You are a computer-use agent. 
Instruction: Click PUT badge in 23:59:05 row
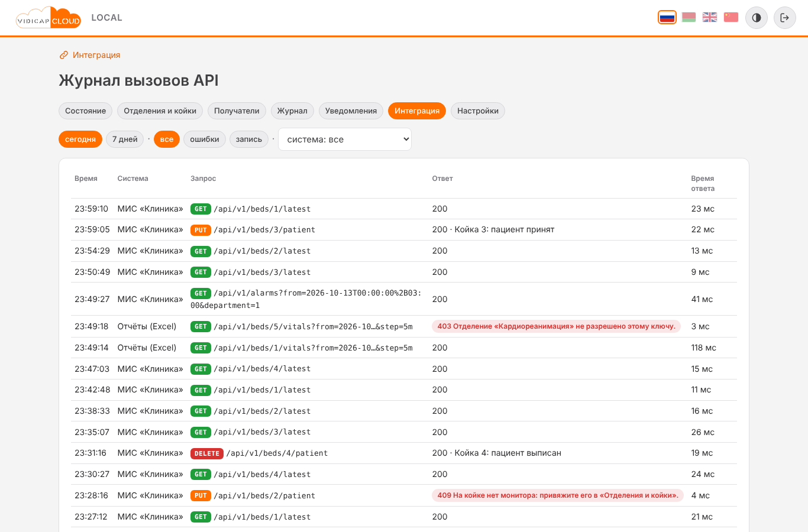[x=201, y=230]
